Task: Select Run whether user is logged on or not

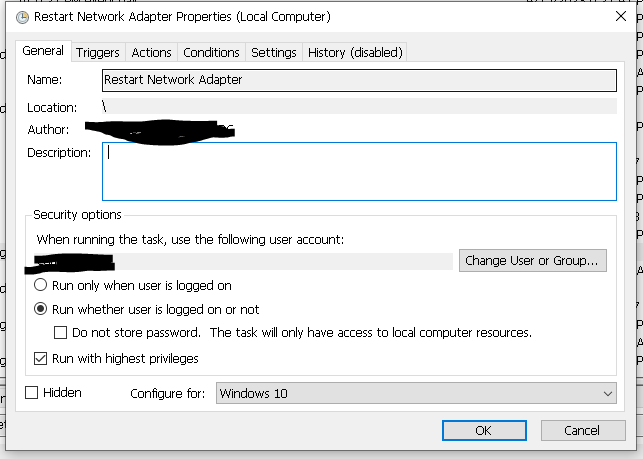Action: (x=40, y=309)
